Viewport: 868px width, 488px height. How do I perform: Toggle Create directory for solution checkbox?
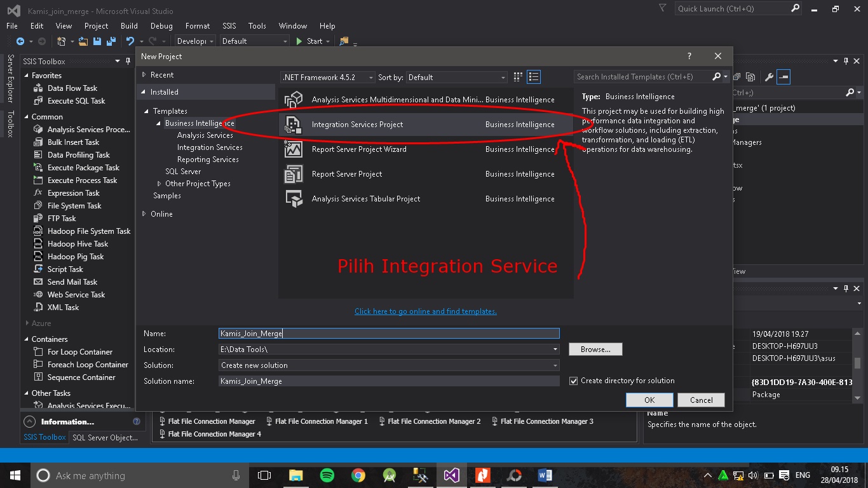pyautogui.click(x=574, y=381)
